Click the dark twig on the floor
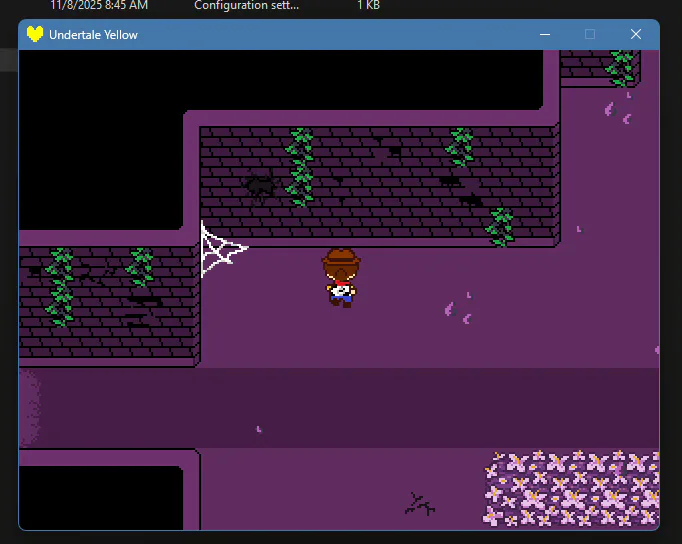 point(420,504)
